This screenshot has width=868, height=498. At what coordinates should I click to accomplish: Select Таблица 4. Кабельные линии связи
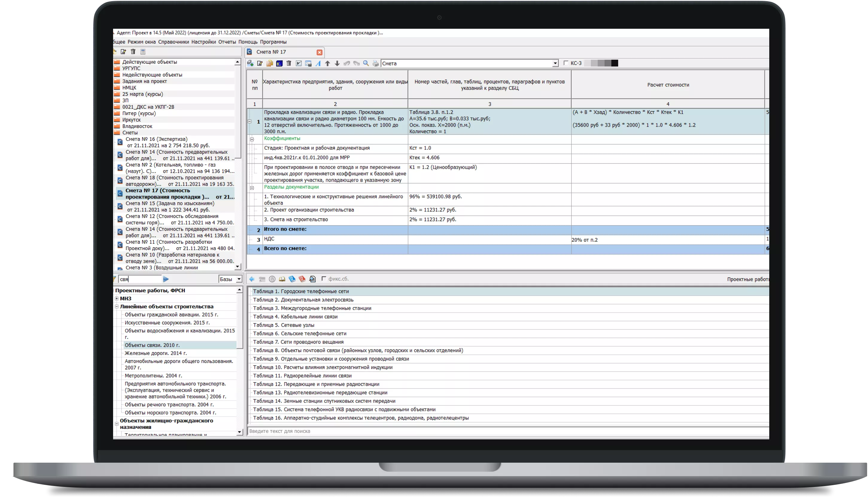pyautogui.click(x=295, y=317)
